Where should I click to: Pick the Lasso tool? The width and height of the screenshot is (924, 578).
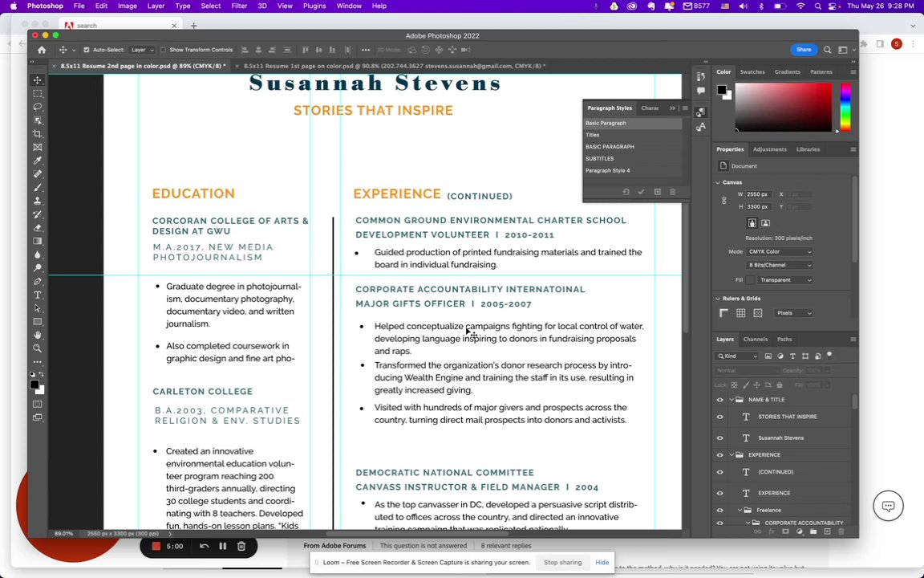pyautogui.click(x=38, y=107)
